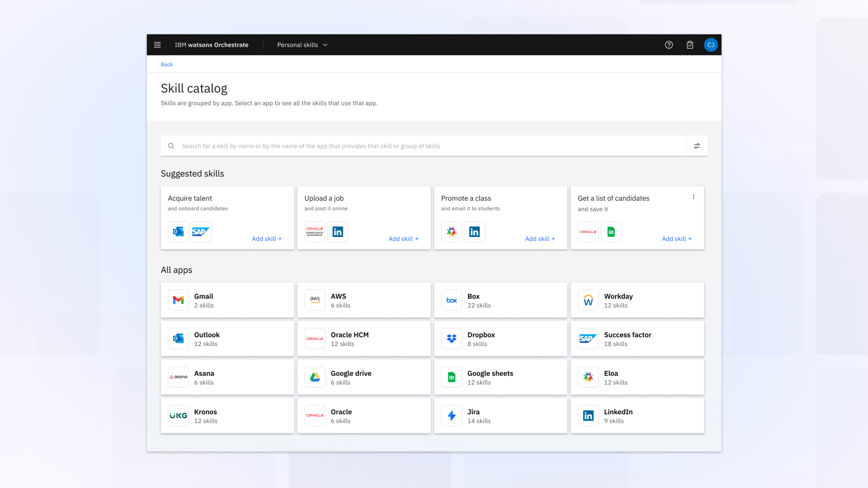The image size is (868, 488).
Task: Open the Outlook 12 skills app card
Action: coord(227,338)
